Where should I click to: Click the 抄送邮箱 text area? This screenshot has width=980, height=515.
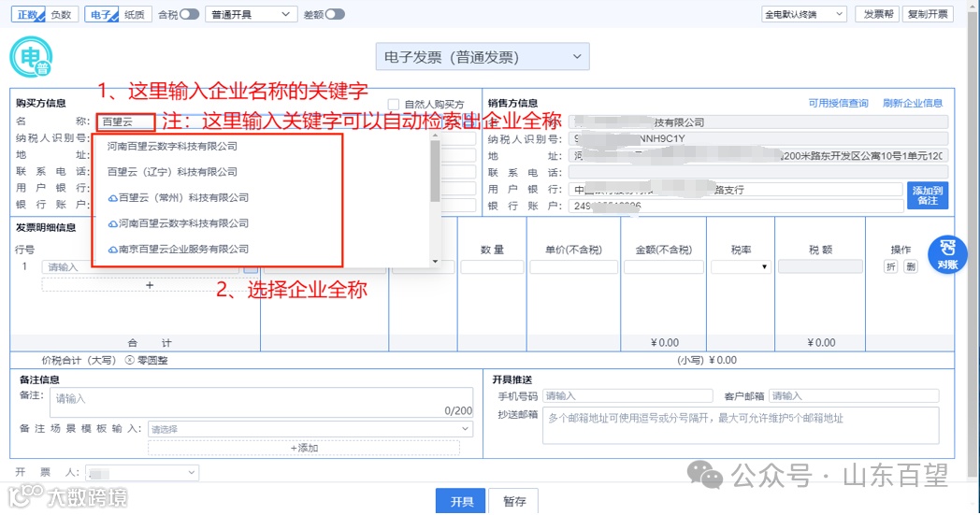[741, 425]
